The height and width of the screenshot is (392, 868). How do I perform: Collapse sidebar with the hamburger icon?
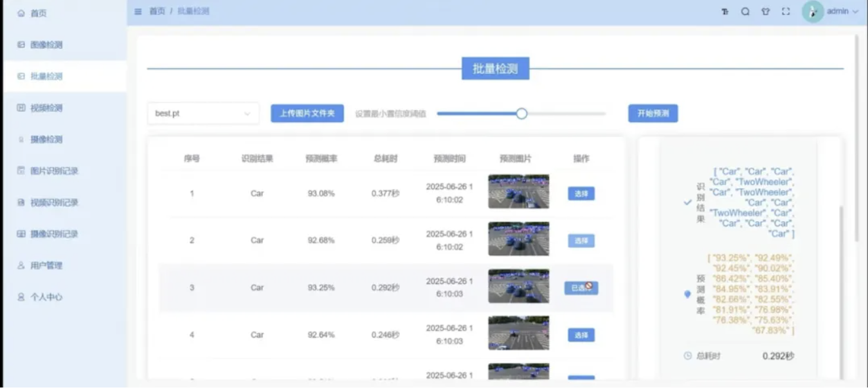tap(138, 12)
